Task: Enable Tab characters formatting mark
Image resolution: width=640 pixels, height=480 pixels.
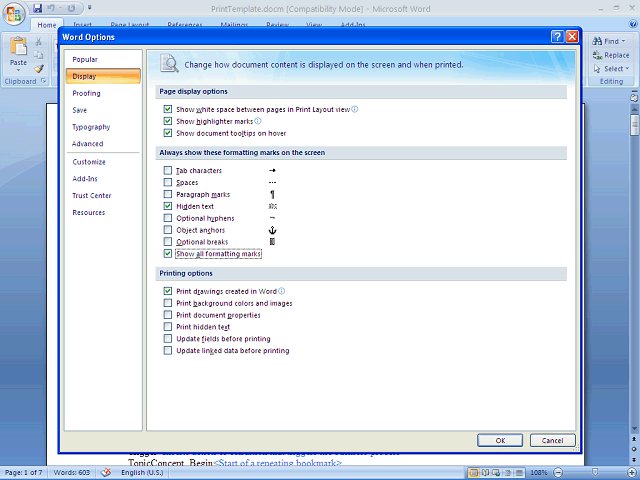Action: point(168,170)
